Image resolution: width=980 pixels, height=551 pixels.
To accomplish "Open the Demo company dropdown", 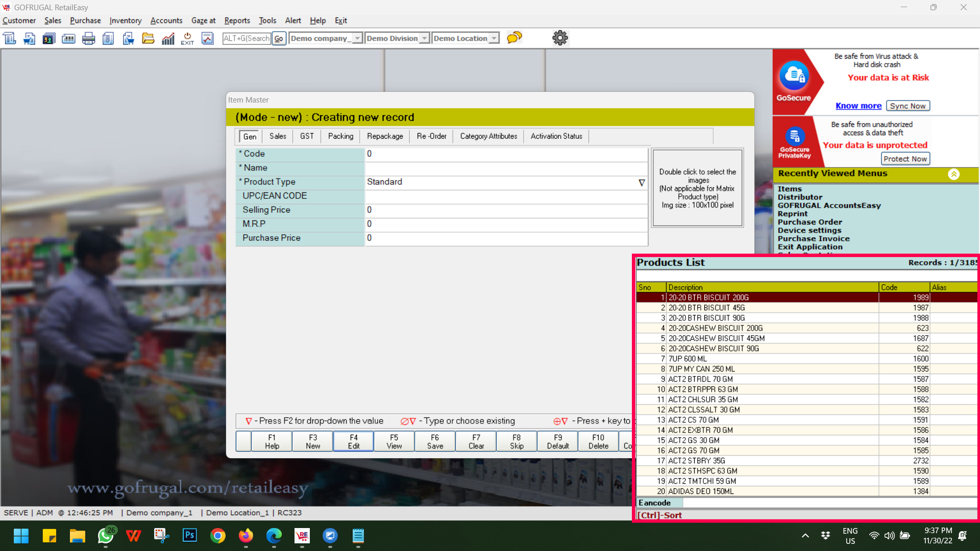I will pyautogui.click(x=357, y=38).
